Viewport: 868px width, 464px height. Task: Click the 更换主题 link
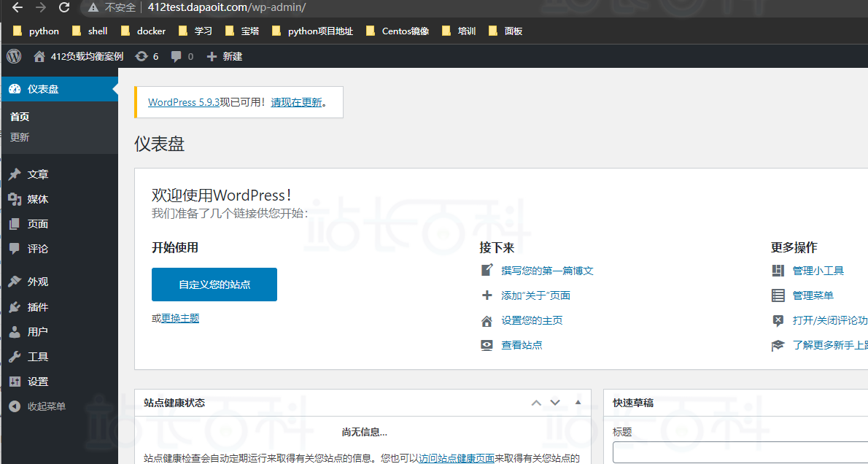pos(180,318)
